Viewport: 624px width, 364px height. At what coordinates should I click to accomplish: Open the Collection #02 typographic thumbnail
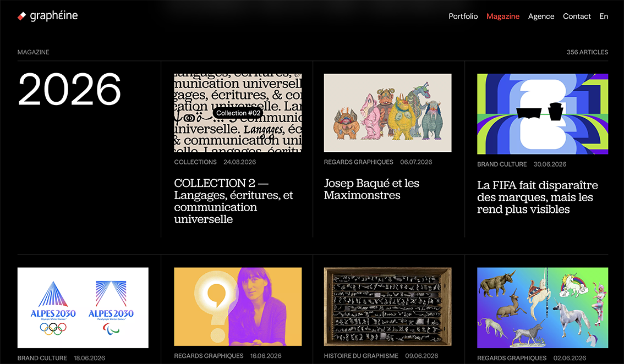[238, 113]
